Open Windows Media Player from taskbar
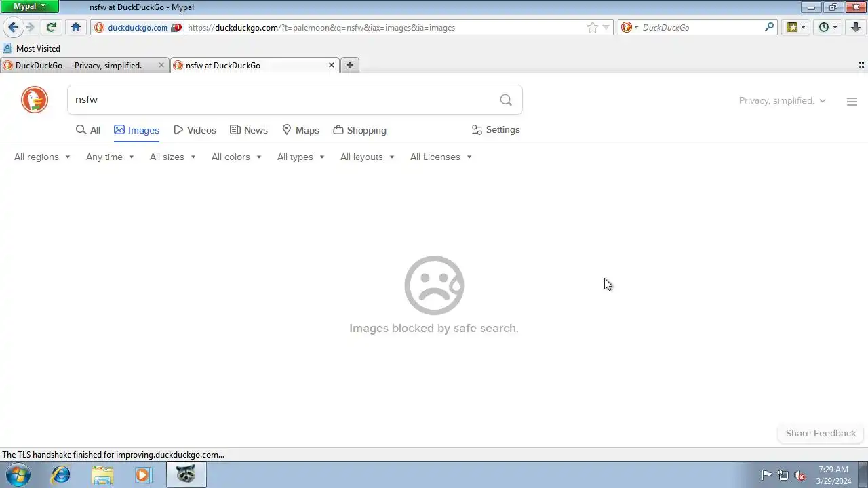This screenshot has width=868, height=488. (143, 475)
